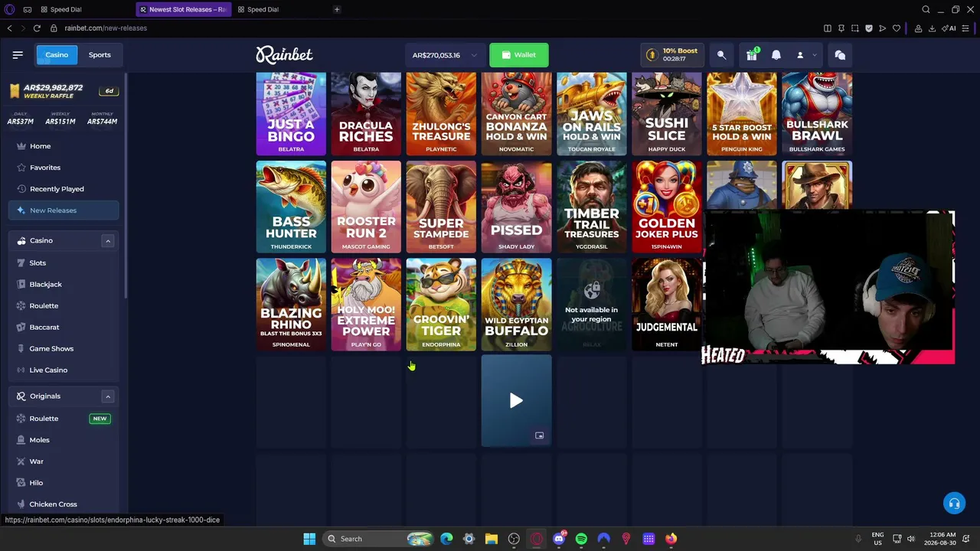Screen dimensions: 980x551
Task: Open the Bullshark Brawl slot
Action: point(817,114)
